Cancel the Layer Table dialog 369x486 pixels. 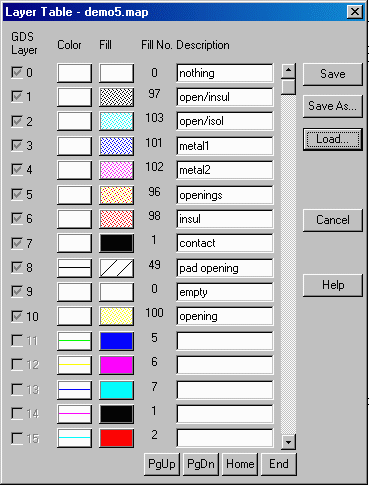click(x=333, y=220)
